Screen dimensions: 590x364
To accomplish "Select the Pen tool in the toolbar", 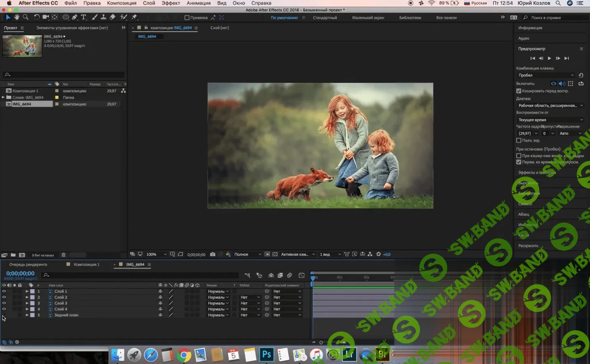I will (75, 17).
